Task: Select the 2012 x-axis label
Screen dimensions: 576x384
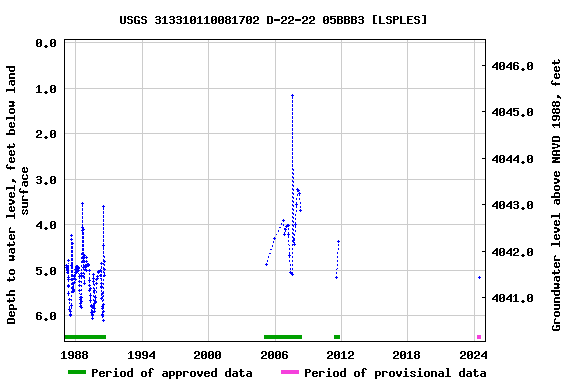Action: (x=341, y=355)
